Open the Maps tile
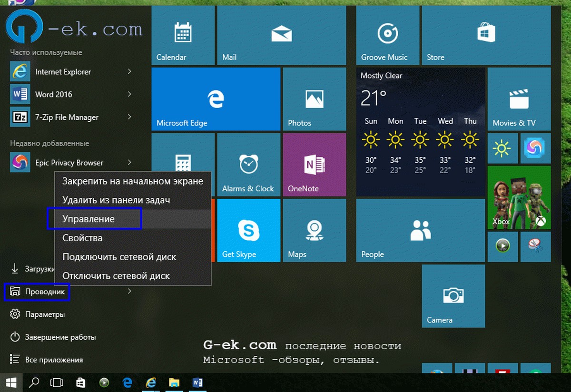Screen dimensions: 571x392 pos(314,230)
